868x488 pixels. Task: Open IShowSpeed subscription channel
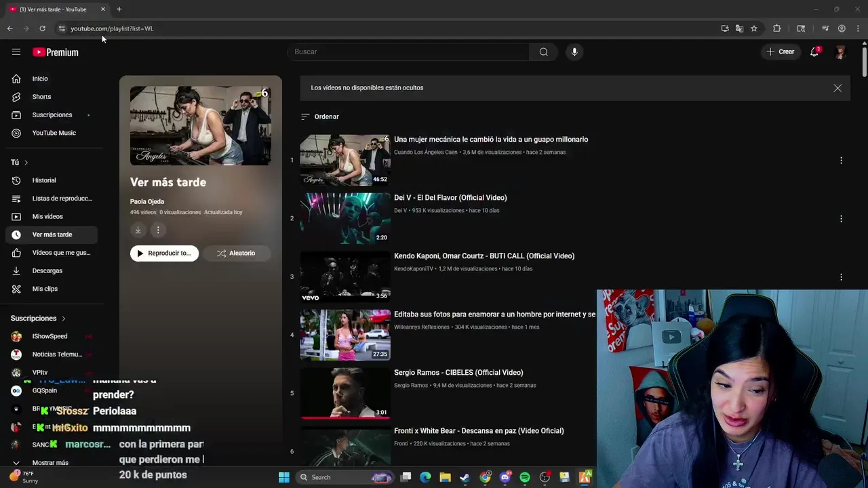click(52, 336)
